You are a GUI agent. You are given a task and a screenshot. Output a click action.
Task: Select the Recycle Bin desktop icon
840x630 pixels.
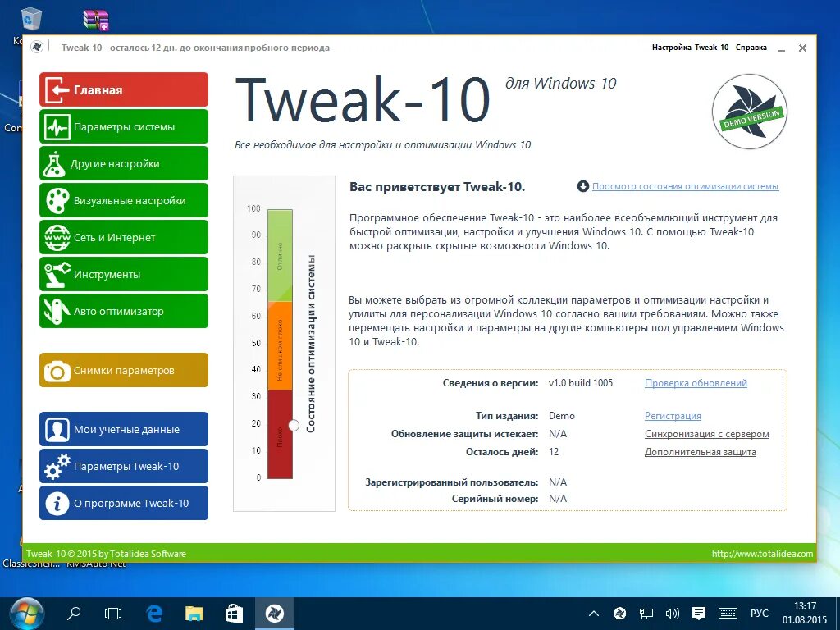click(x=30, y=20)
